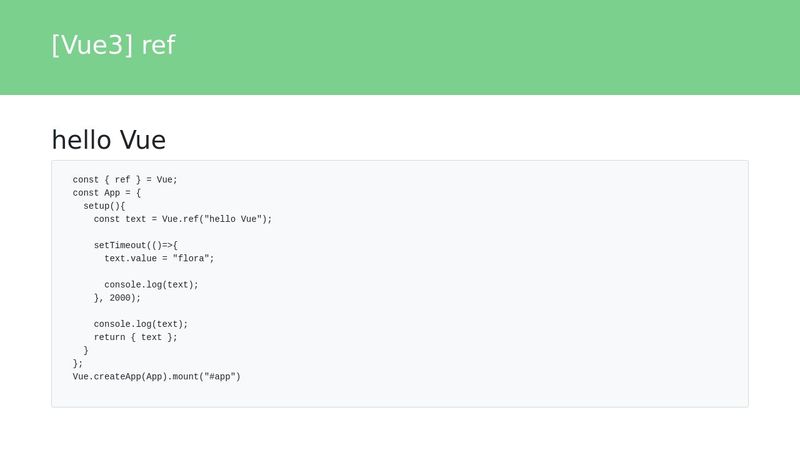Click the 'hello Vue' heading text
The width and height of the screenshot is (800, 450).
tap(109, 140)
